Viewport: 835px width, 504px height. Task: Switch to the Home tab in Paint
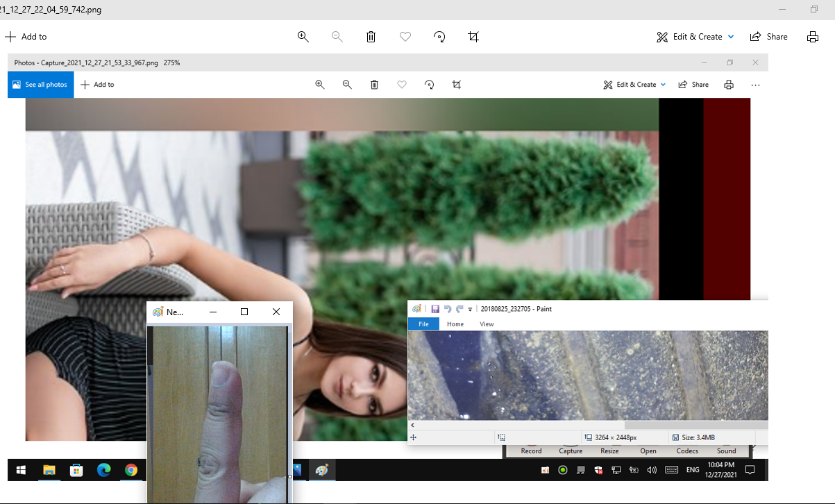455,324
